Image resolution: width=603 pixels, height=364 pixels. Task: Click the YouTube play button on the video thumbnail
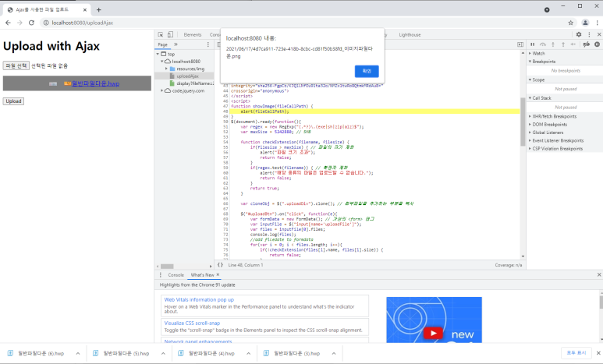tap(433, 333)
